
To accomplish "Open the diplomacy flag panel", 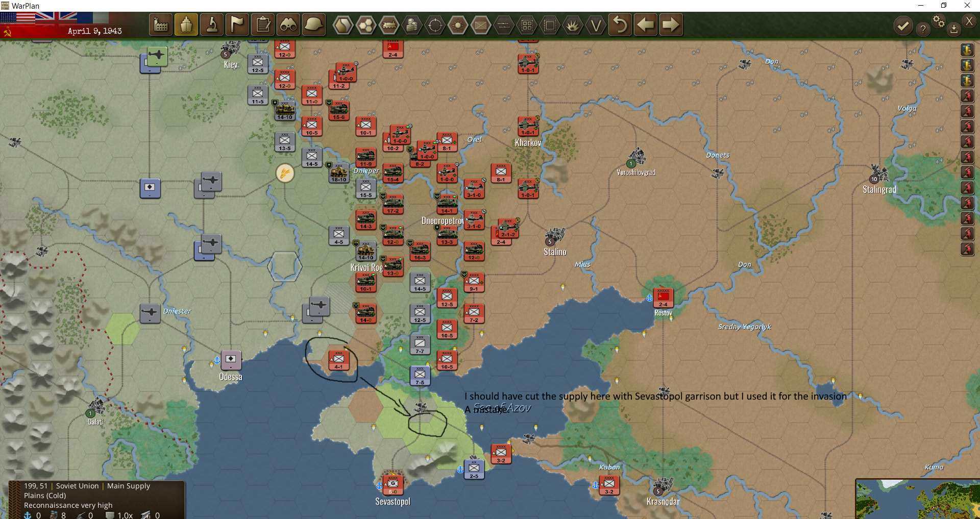I will tap(237, 24).
